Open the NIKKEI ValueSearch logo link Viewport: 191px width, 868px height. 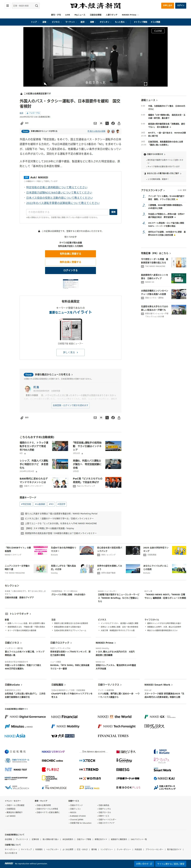(17, 788)
